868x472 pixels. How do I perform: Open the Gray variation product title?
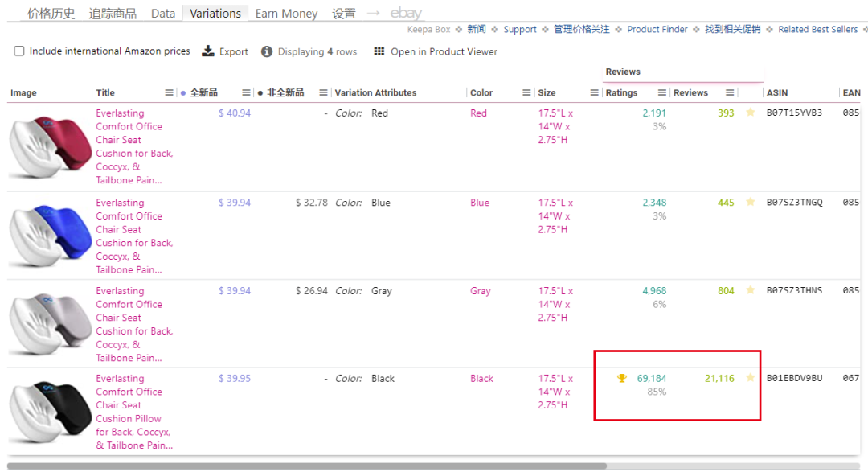[134, 324]
